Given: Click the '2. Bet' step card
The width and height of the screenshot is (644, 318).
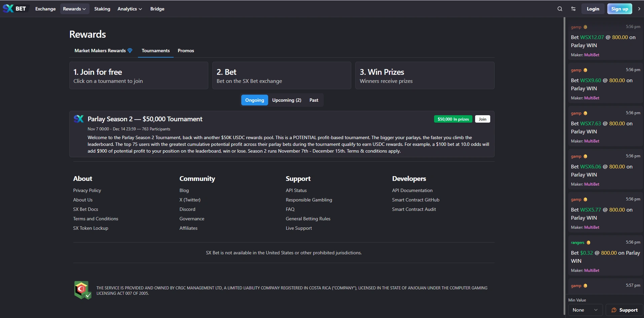Looking at the screenshot, I should click(x=282, y=75).
